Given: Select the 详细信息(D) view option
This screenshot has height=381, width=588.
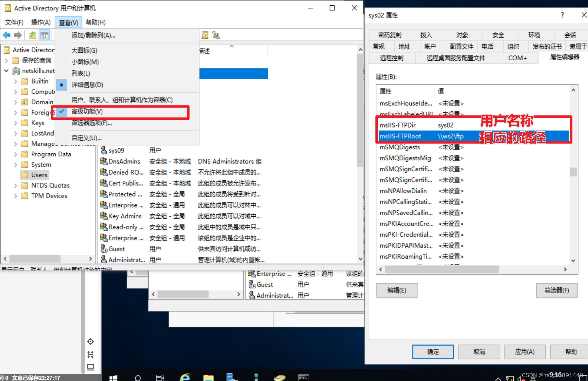Looking at the screenshot, I should (x=87, y=85).
